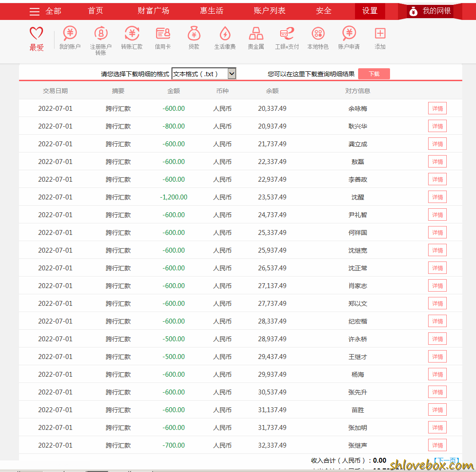Viewport: 476px width, 472px height.
Task: View 详情 for 沈正常 row
Action: (437, 268)
